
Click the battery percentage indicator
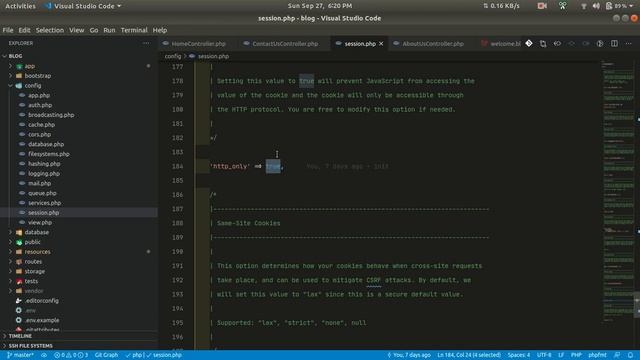tap(617, 6)
